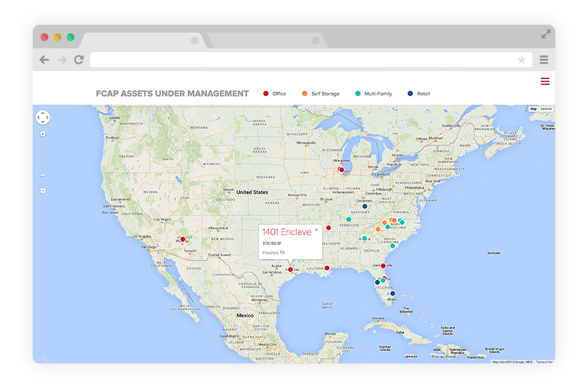Focus the browser address bar
The image size is (588, 385).
coord(311,59)
